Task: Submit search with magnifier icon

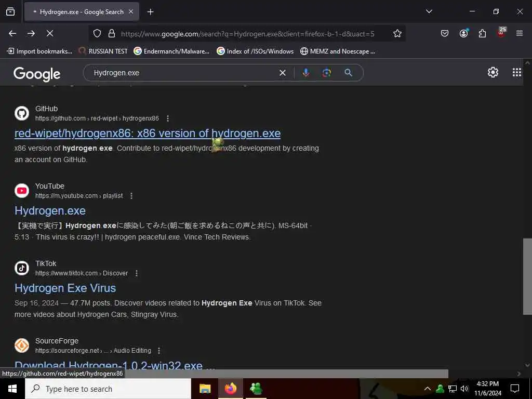Action: click(x=349, y=73)
